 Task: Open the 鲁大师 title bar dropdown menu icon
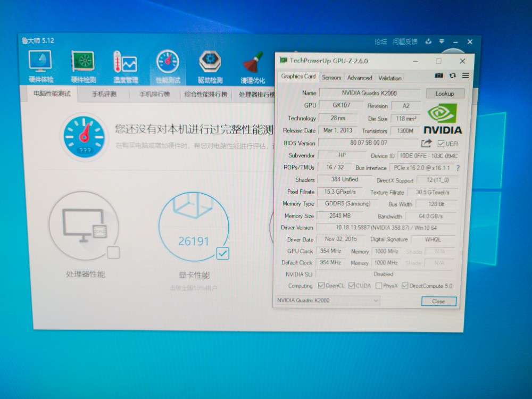[x=442, y=41]
